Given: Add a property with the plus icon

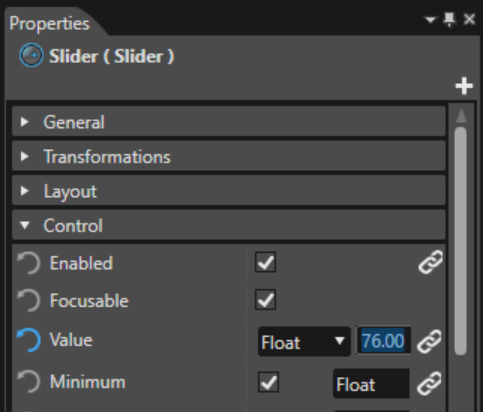Looking at the screenshot, I should [464, 86].
